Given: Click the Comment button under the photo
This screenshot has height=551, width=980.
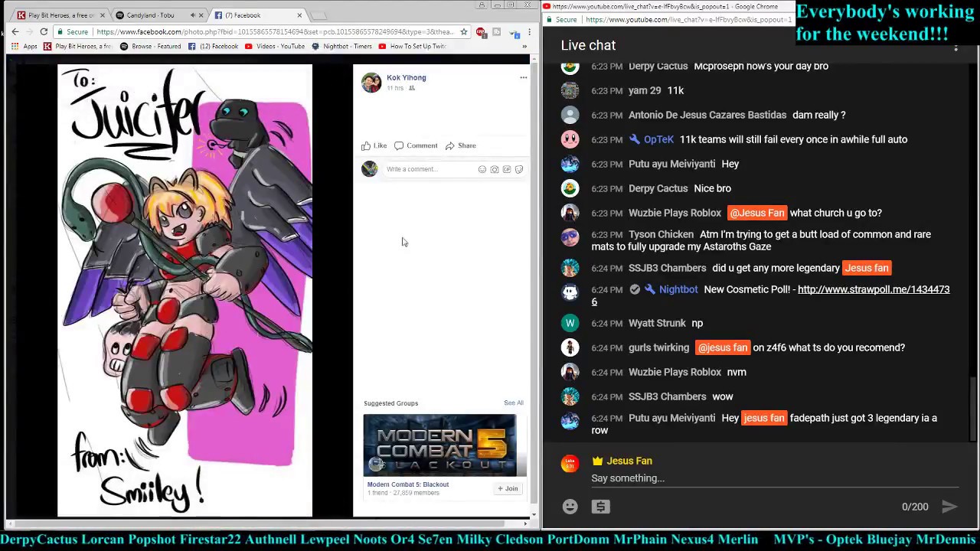Looking at the screenshot, I should 416,145.
